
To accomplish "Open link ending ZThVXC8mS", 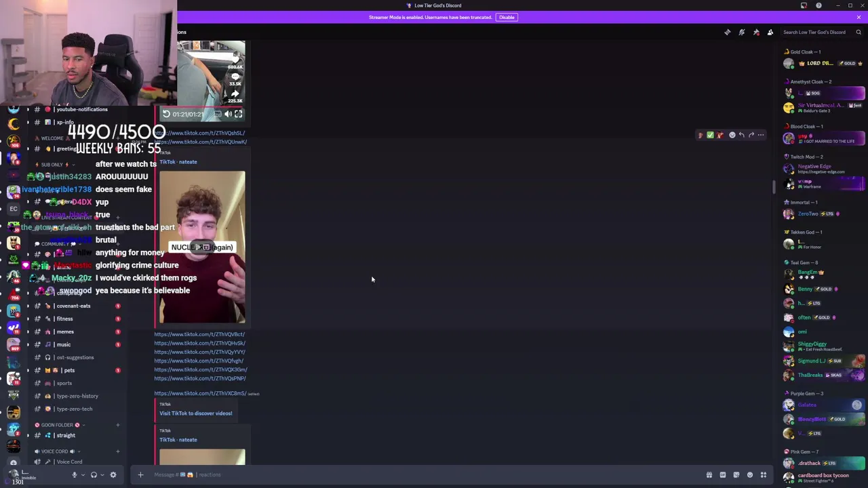I will 200,393.
